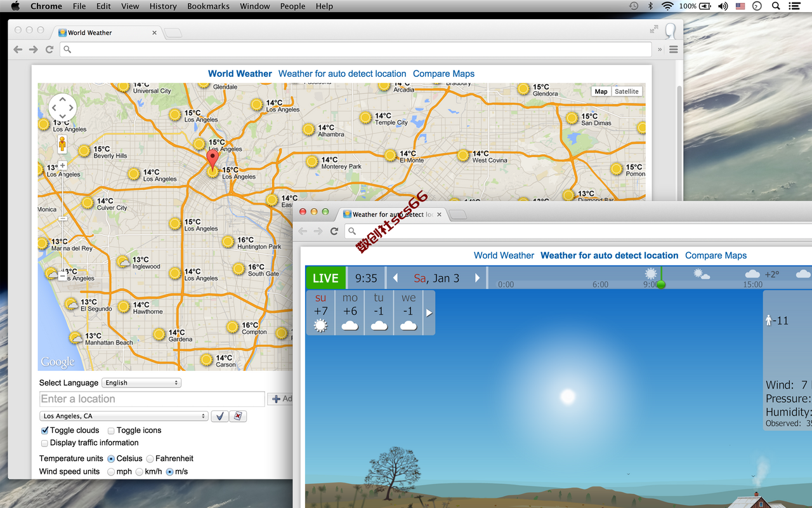The height and width of the screenshot is (508, 812).
Task: Go to next day arrow
Action: 478,278
